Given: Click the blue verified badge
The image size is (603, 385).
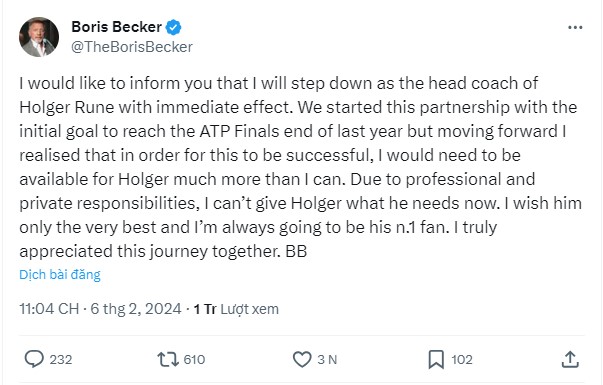Looking at the screenshot, I should click(173, 27).
